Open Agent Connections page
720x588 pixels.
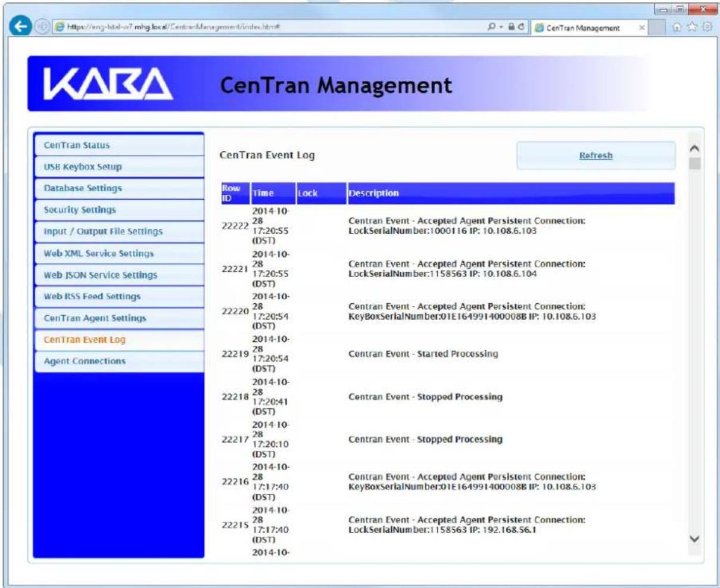pyautogui.click(x=119, y=361)
